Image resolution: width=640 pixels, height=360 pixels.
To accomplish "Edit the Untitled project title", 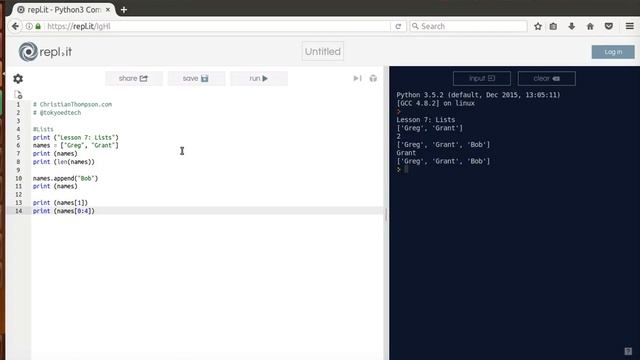I will click(x=322, y=51).
